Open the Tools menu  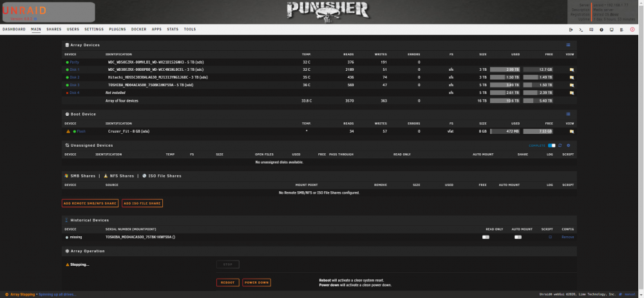pos(190,30)
